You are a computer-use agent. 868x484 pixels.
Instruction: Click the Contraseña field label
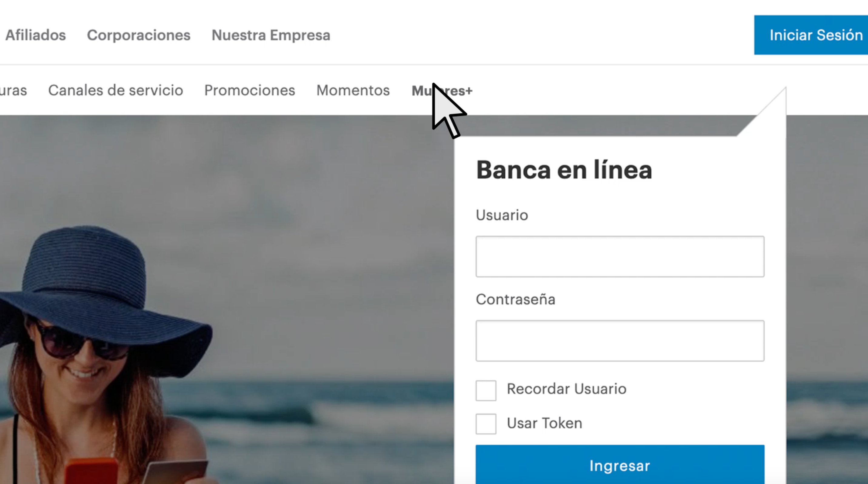[x=516, y=300]
